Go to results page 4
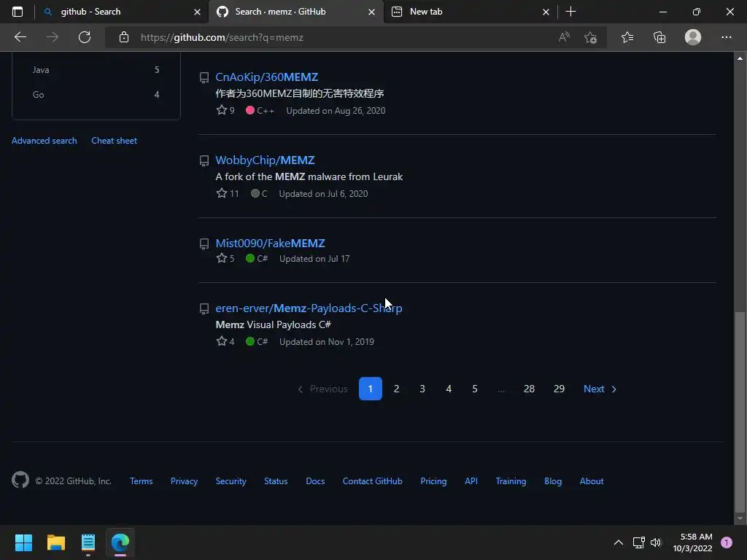 [x=449, y=389]
